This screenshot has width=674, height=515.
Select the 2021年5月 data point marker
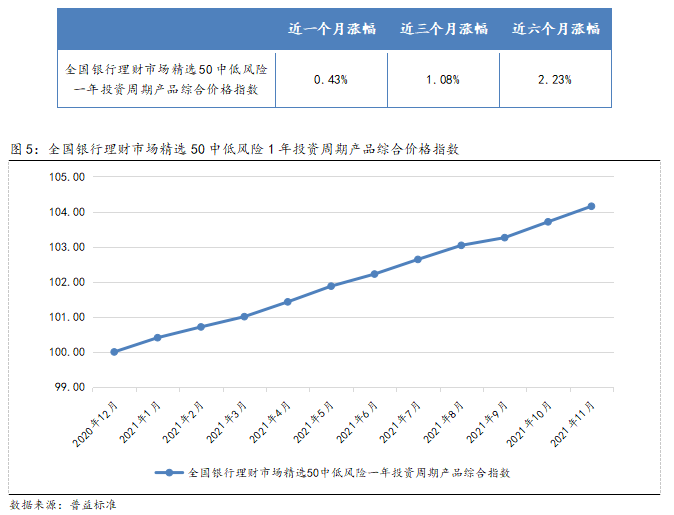click(331, 286)
